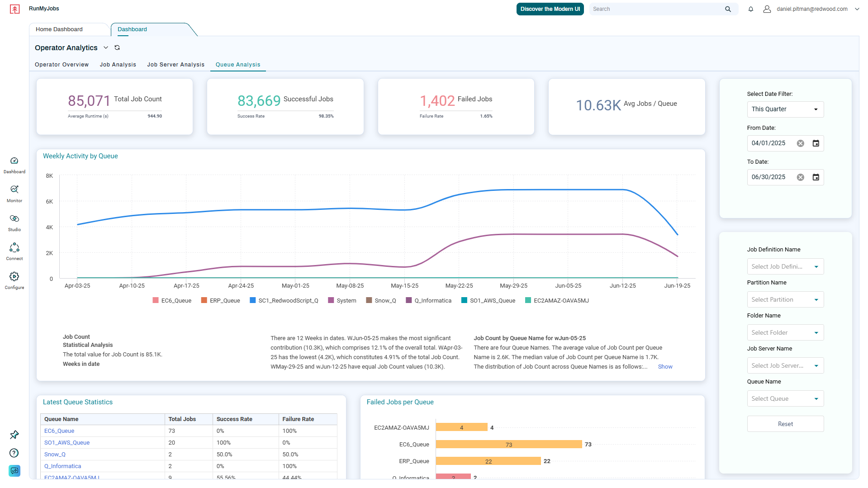Viewport: 868px width, 488px height.
Task: Open the help question mark icon
Action: [x=14, y=453]
